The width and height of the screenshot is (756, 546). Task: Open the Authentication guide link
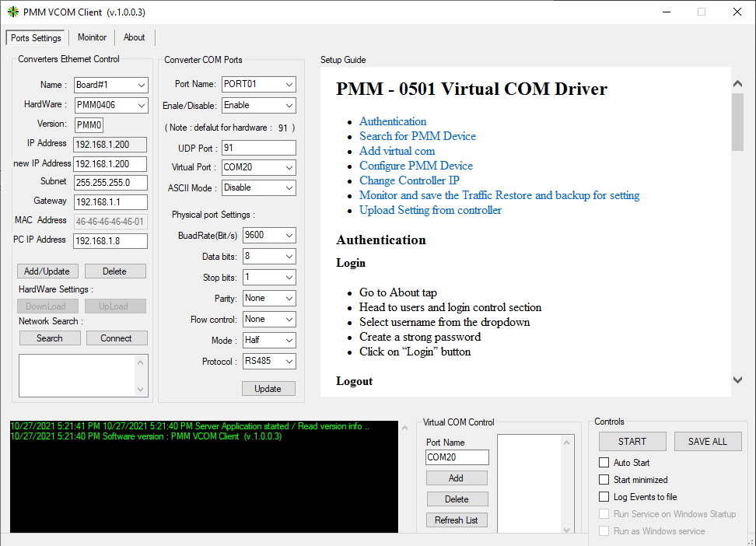393,121
